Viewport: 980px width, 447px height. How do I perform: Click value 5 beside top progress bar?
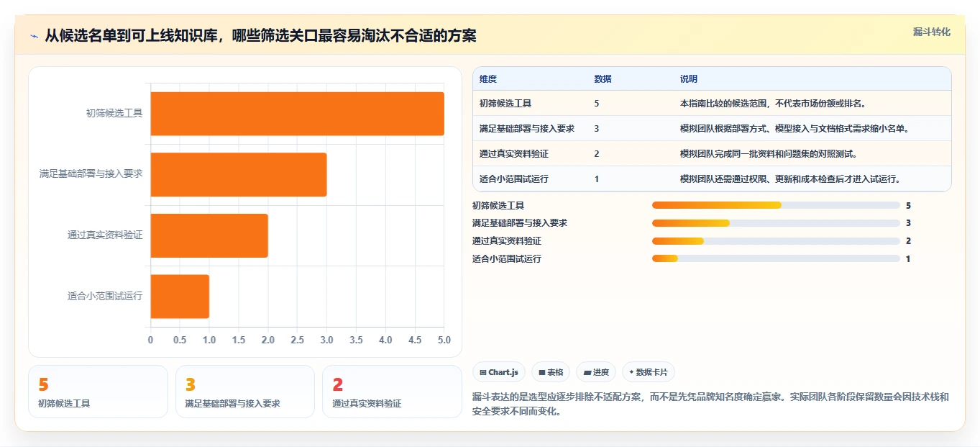[x=908, y=205]
